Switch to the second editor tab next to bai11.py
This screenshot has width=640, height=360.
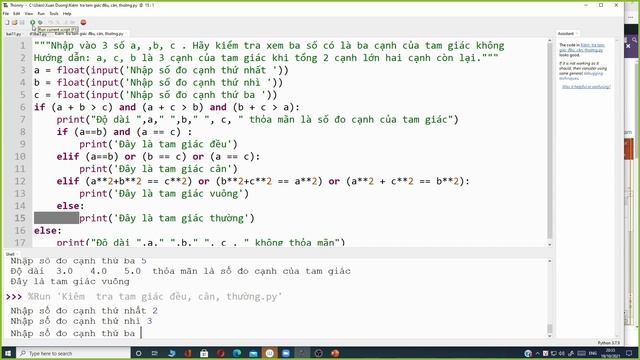(x=38, y=33)
